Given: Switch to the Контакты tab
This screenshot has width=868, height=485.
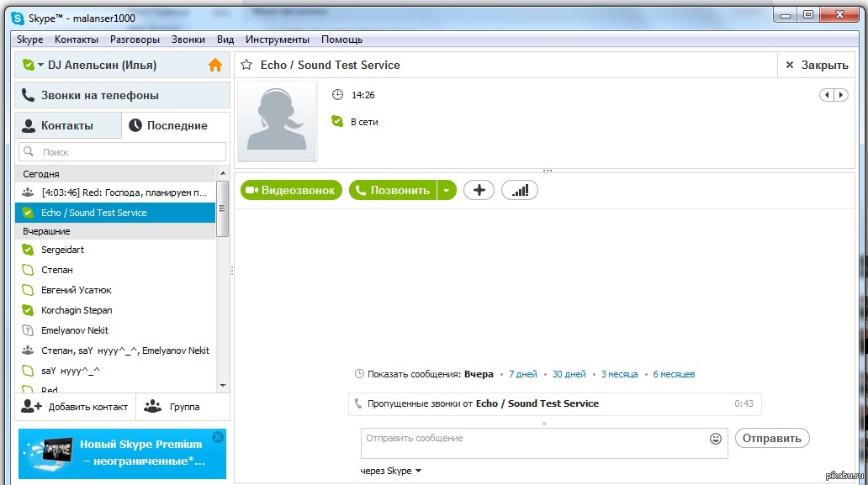Looking at the screenshot, I should (68, 125).
